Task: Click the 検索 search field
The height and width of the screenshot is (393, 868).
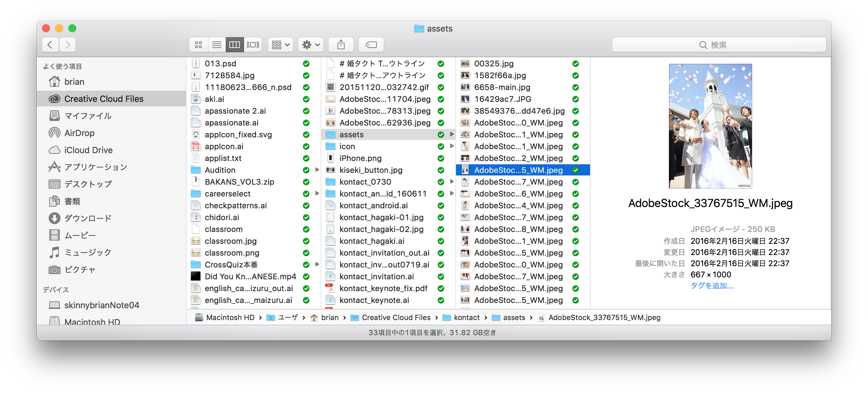Action: coord(719,44)
